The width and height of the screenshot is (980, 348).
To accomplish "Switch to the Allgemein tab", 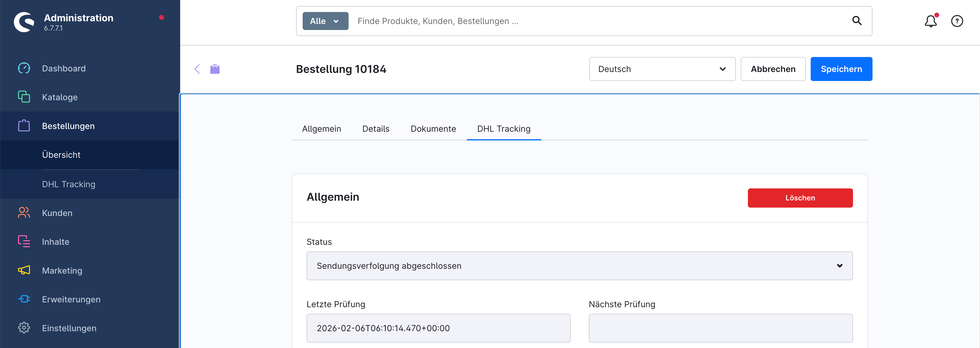I will click(x=322, y=129).
